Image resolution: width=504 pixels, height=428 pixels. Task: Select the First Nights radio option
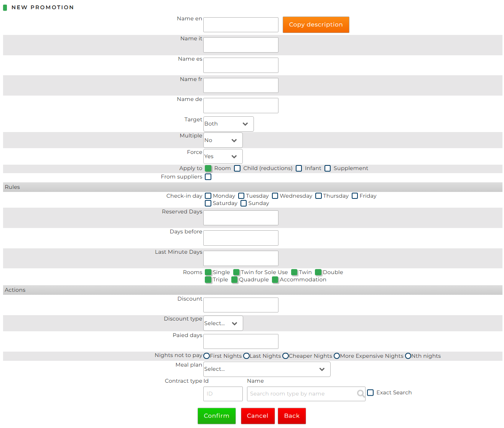coord(207,356)
